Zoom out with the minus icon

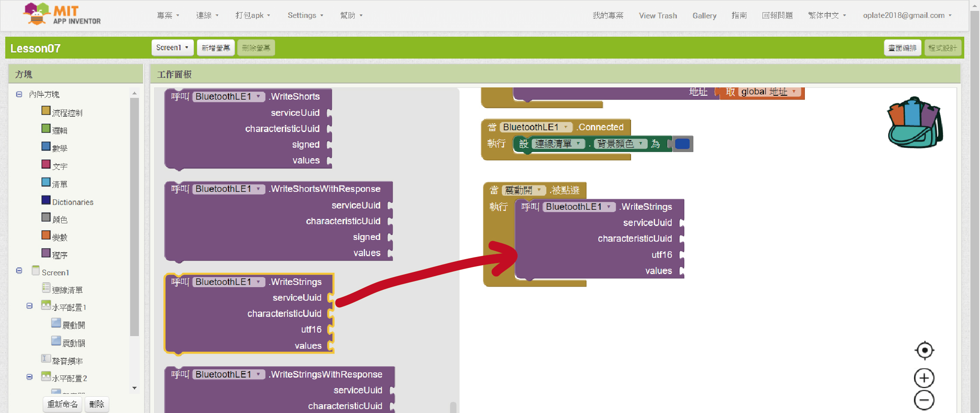pos(924,400)
